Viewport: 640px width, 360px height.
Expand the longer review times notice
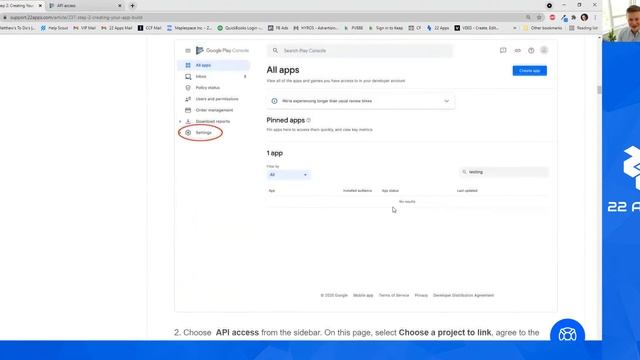click(x=447, y=101)
